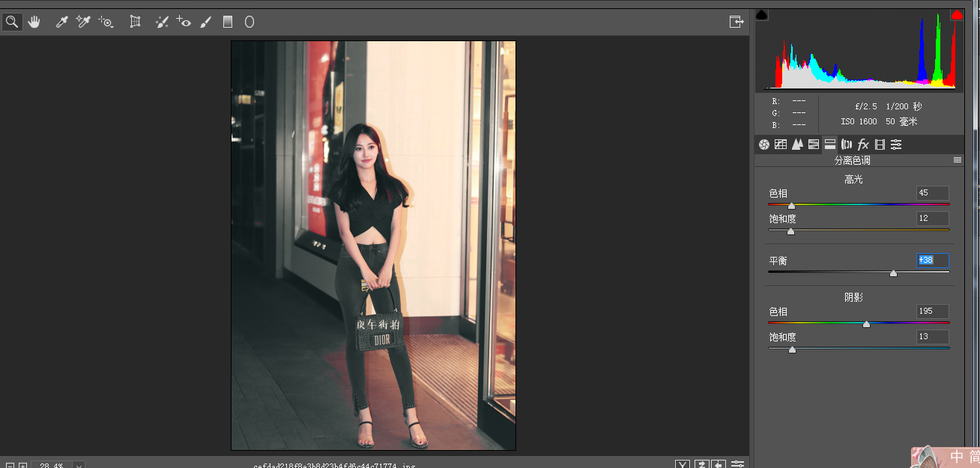Open the zoom level dropdown
The height and width of the screenshot is (468, 980).
(79, 465)
